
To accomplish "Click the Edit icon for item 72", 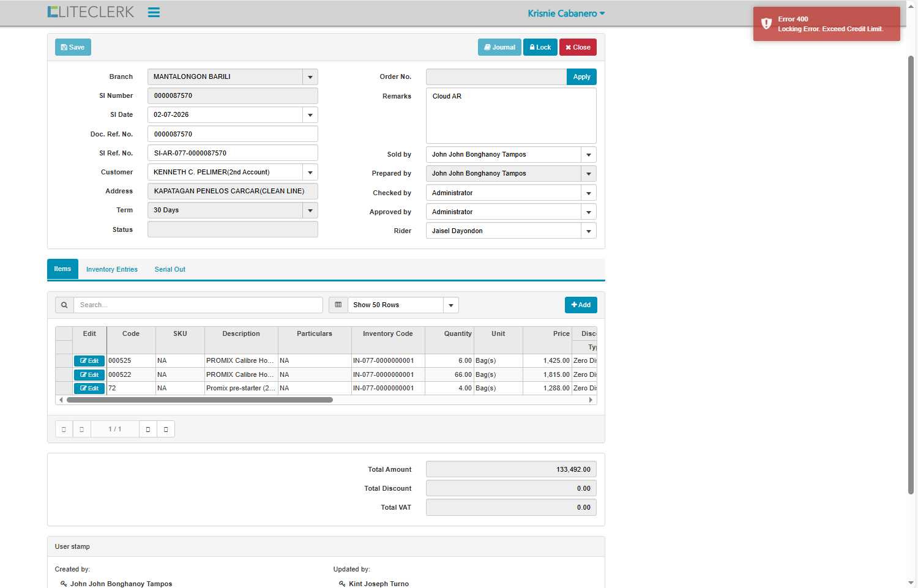I will click(89, 389).
